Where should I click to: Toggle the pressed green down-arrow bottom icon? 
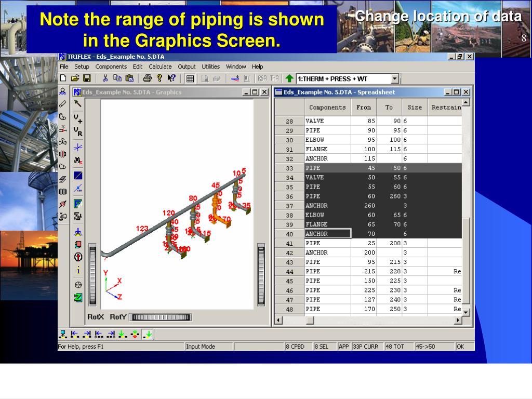[x=148, y=335]
